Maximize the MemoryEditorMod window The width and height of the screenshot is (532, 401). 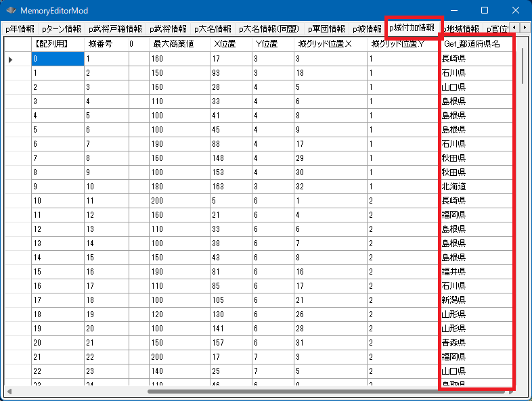pyautogui.click(x=485, y=11)
